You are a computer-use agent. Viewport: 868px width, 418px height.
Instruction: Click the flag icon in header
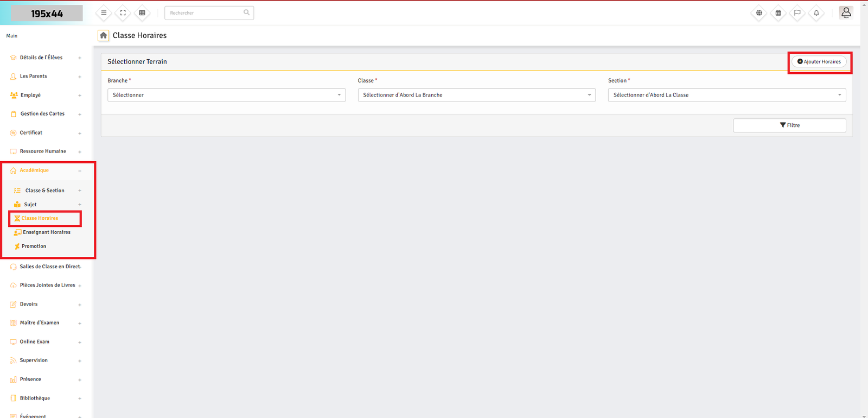pos(797,13)
